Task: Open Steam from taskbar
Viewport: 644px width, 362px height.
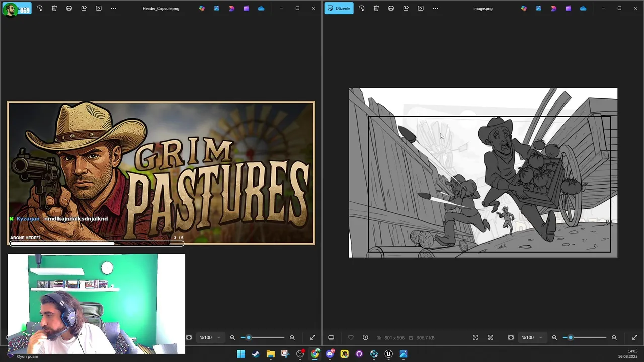Action: coord(256,354)
